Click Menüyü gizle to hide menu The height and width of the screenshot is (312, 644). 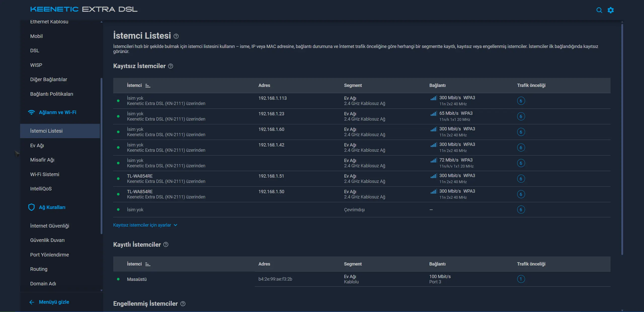54,302
